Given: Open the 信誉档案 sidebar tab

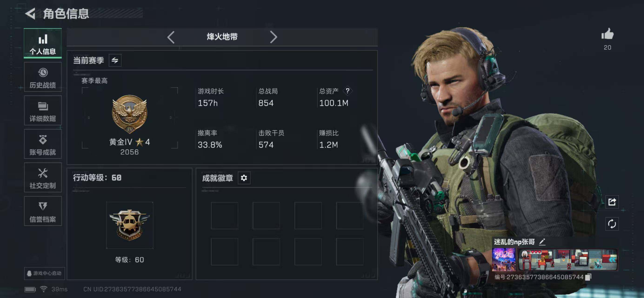Looking at the screenshot, I should (x=43, y=211).
